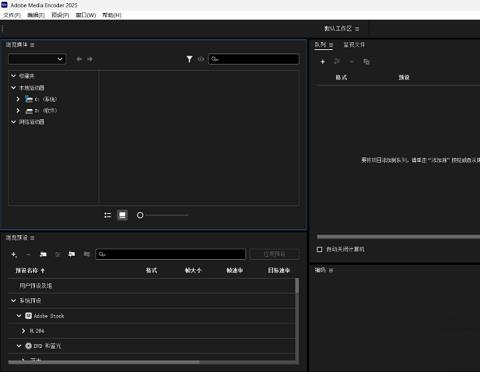Click the queue progress bar

[x=398, y=237]
